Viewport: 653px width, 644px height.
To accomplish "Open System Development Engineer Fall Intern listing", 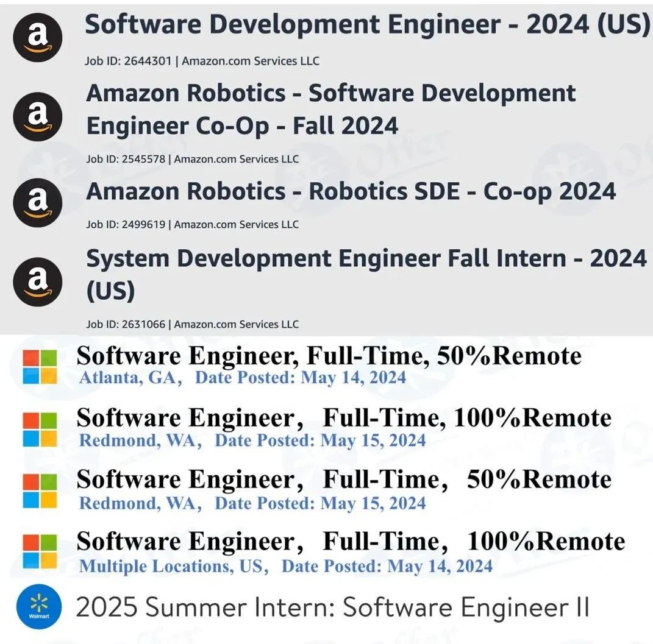I will click(x=366, y=274).
